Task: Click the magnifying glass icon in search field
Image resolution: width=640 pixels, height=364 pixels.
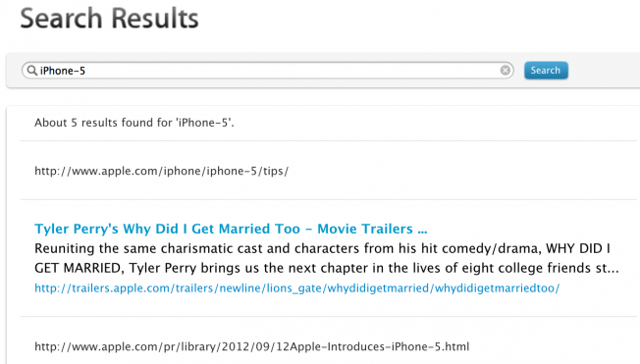Action: pyautogui.click(x=31, y=71)
